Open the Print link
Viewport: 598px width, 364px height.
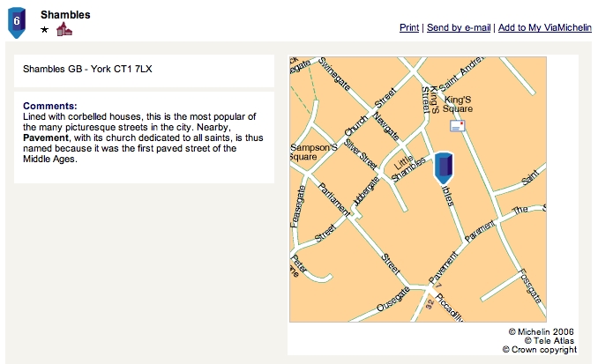(408, 28)
